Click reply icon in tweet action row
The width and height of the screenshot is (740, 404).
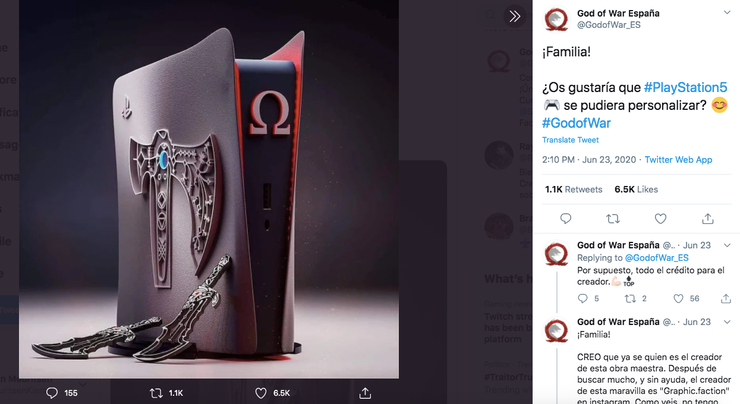[566, 218]
